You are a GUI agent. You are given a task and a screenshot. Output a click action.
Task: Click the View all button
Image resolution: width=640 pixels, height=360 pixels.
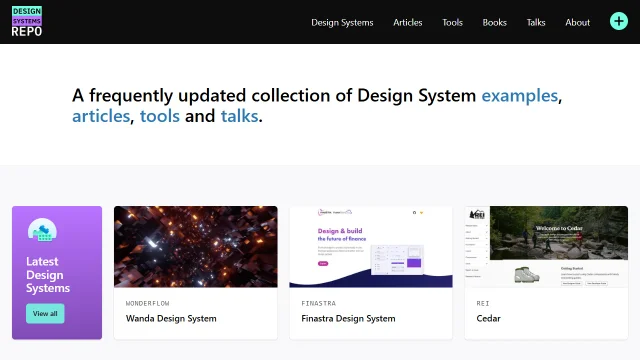(45, 313)
